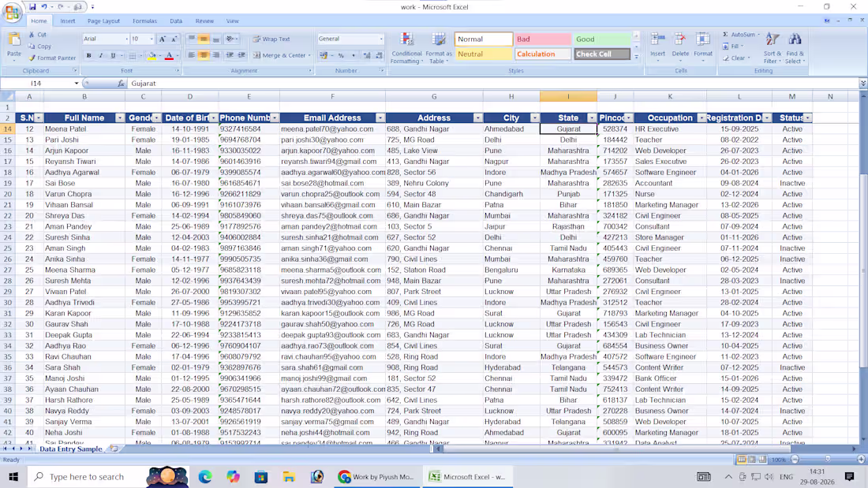Expand the Name Box dropdown arrow

[x=77, y=84]
